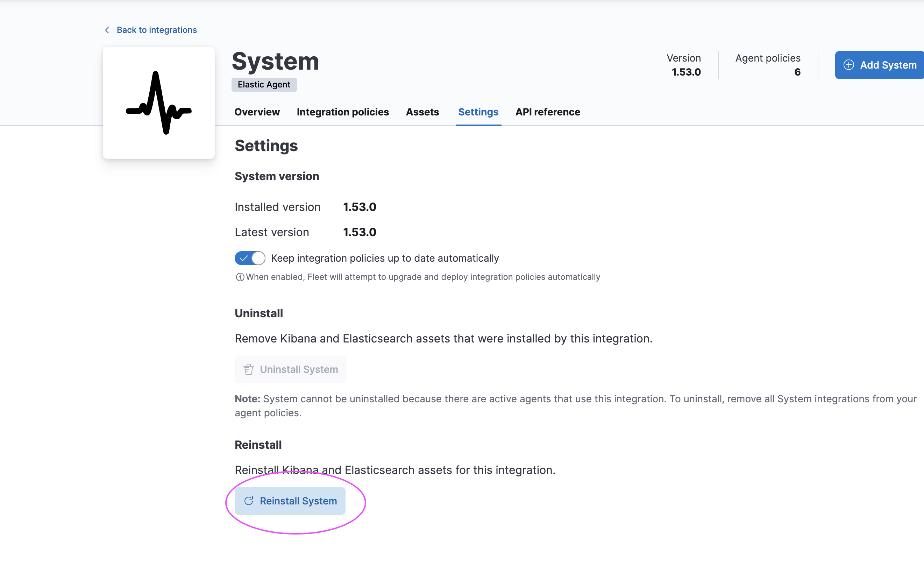The height and width of the screenshot is (573, 924).
Task: Switch to Integration policies tab
Action: click(342, 112)
